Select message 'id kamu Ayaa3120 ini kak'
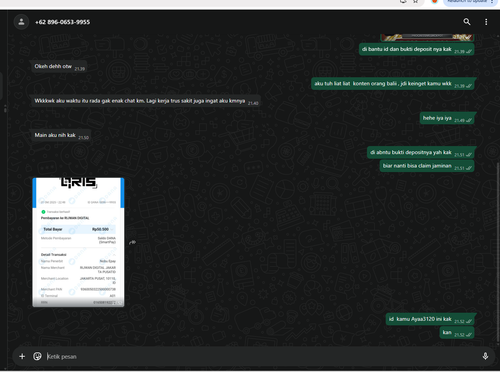 click(430, 319)
